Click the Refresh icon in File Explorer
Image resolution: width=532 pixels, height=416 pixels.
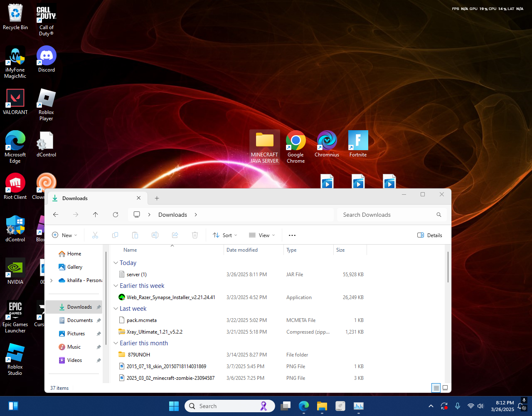click(116, 215)
